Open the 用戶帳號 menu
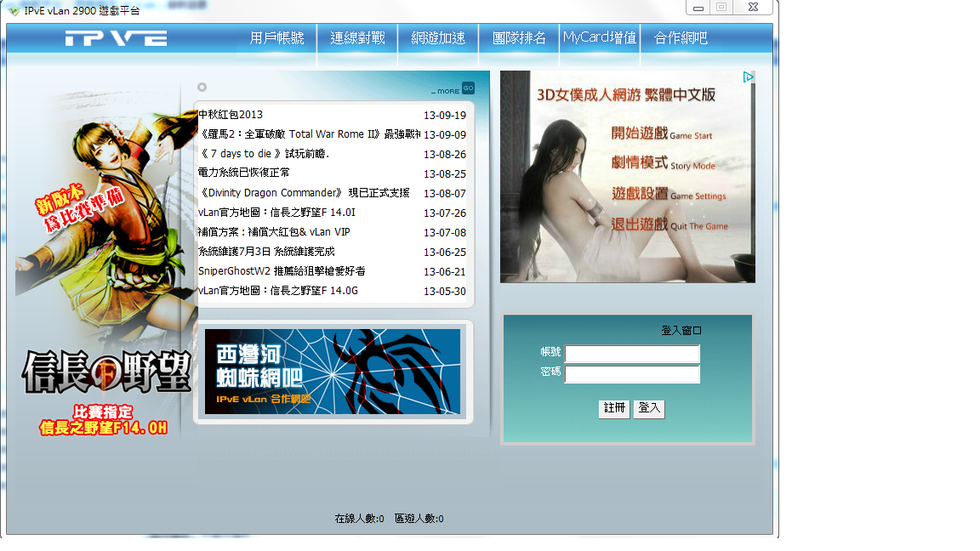The width and height of the screenshot is (980, 551). click(276, 38)
